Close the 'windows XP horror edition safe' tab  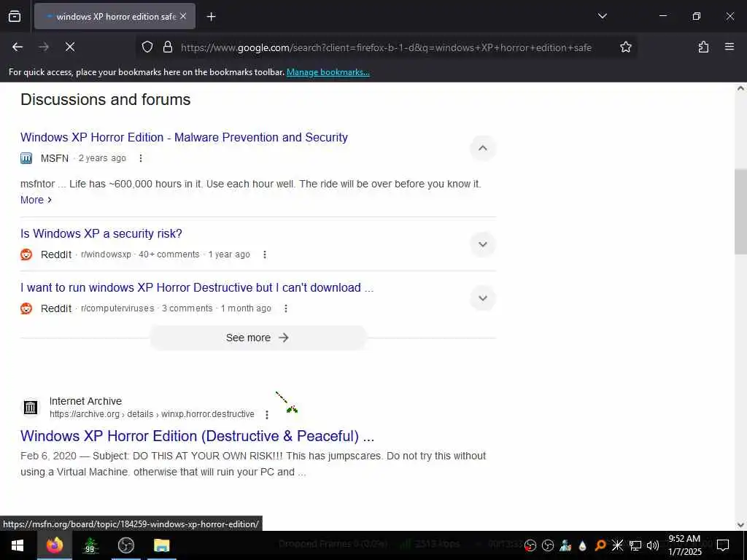point(183,16)
